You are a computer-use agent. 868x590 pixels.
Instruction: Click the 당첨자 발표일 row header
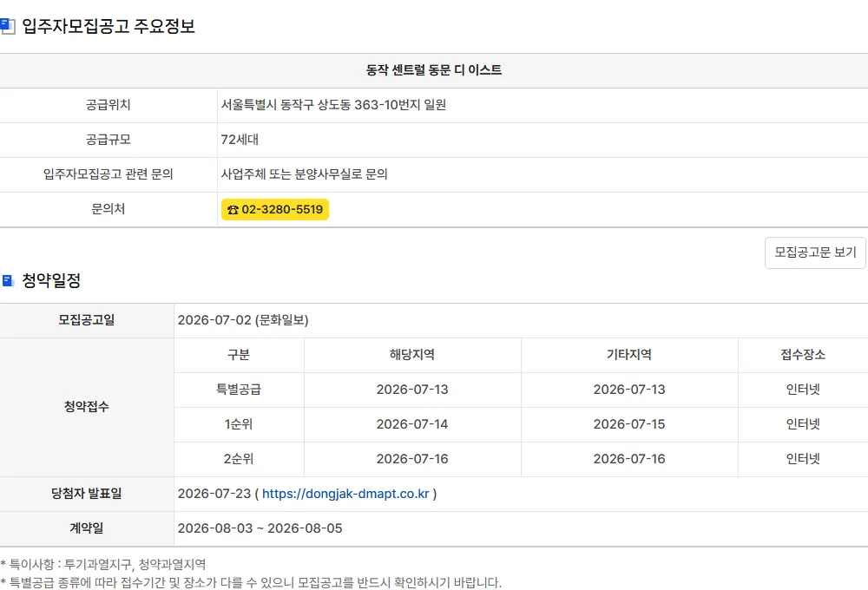(x=86, y=494)
